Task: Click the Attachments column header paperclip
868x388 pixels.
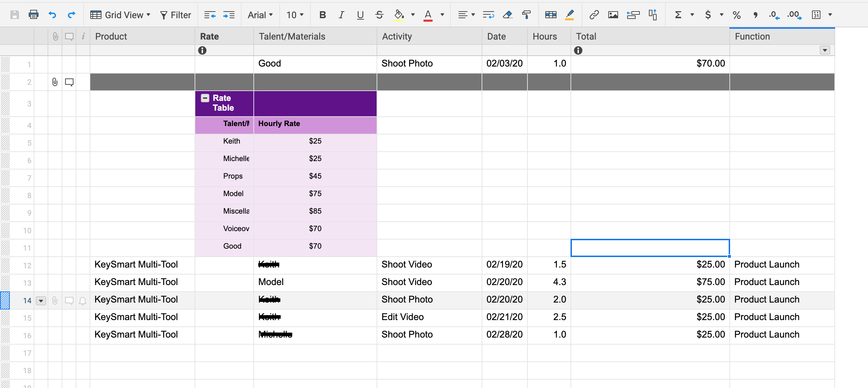Action: tap(55, 36)
